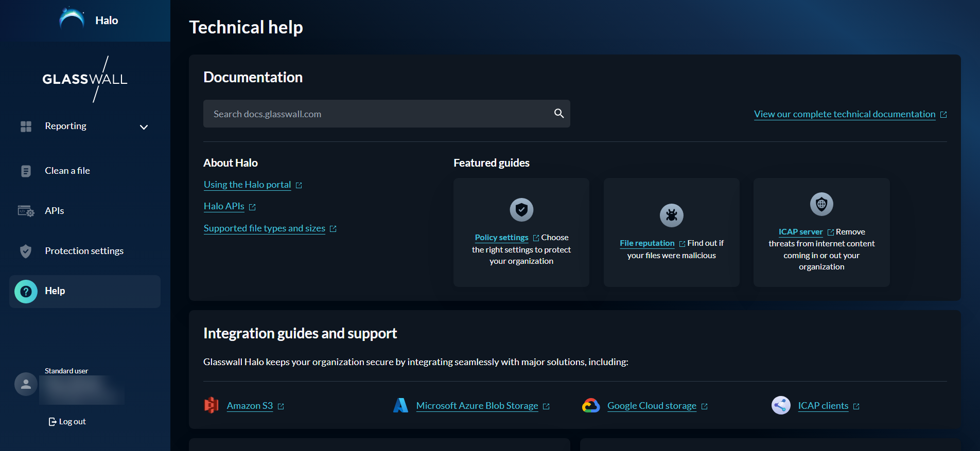Image resolution: width=980 pixels, height=451 pixels.
Task: Open Using the Halo portal link
Action: (247, 185)
